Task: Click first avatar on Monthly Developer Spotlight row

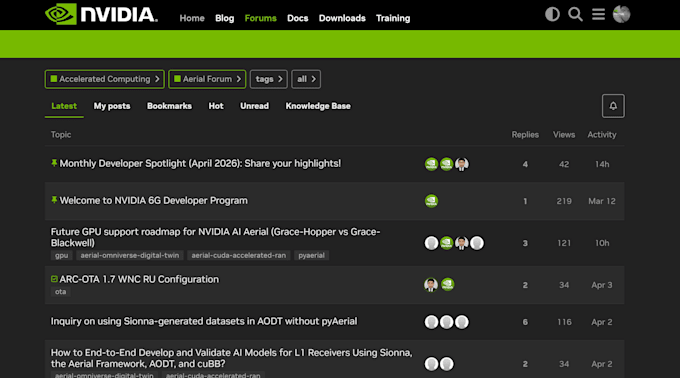Action: (431, 164)
